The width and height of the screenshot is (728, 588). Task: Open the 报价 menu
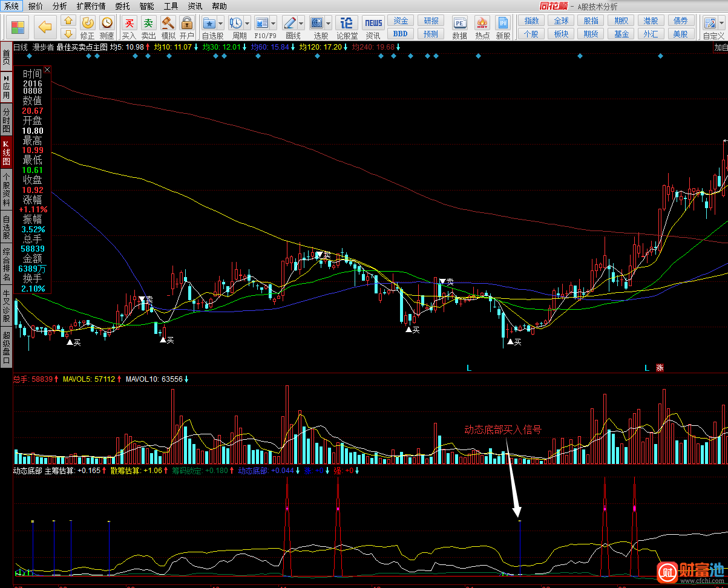[36, 6]
